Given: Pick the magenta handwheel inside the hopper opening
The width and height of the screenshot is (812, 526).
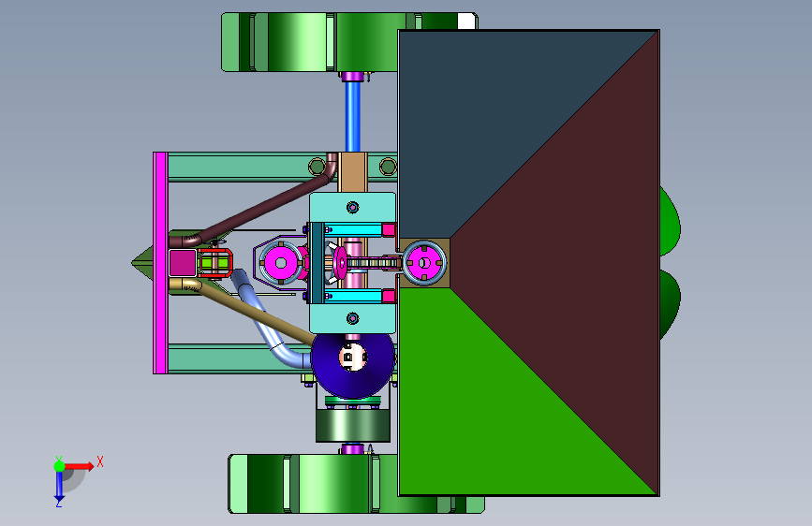Looking at the screenshot, I should tap(424, 263).
